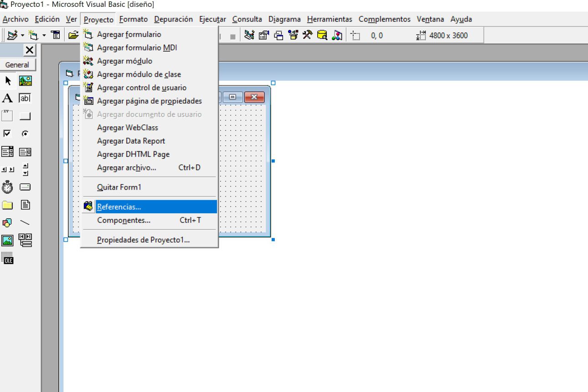Image resolution: width=588 pixels, height=392 pixels.
Task: Click the Add Form toolbar icon
Action: click(x=33, y=35)
